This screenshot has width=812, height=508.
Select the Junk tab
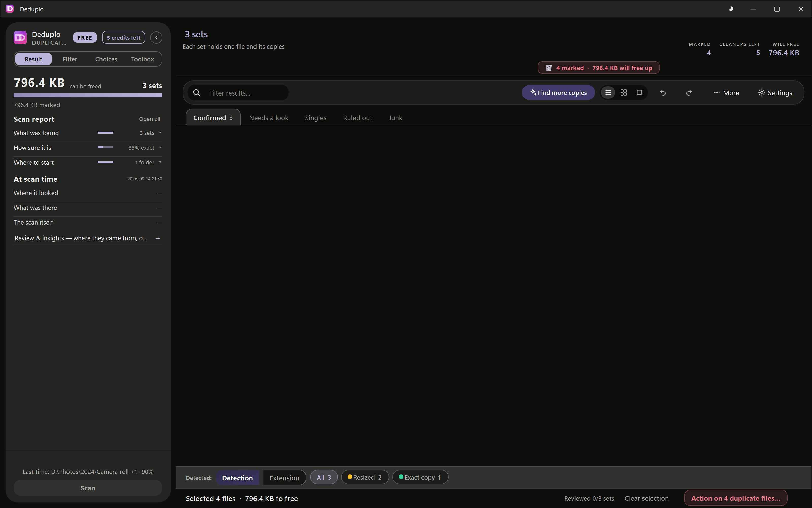coord(395,118)
